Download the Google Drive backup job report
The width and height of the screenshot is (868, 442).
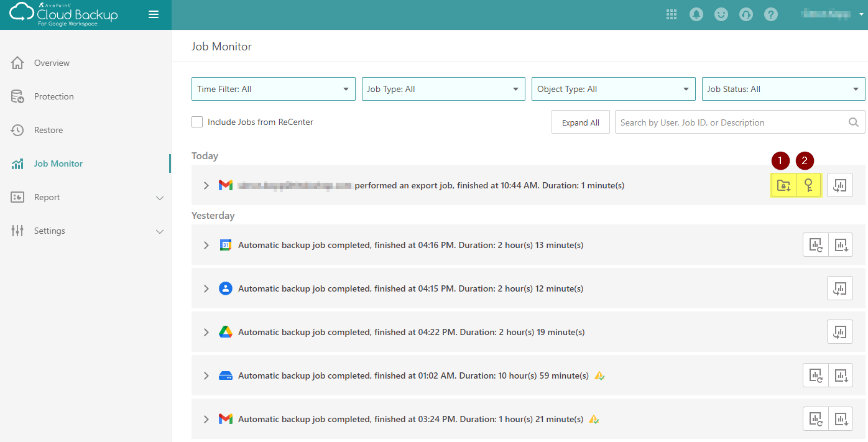[839, 331]
